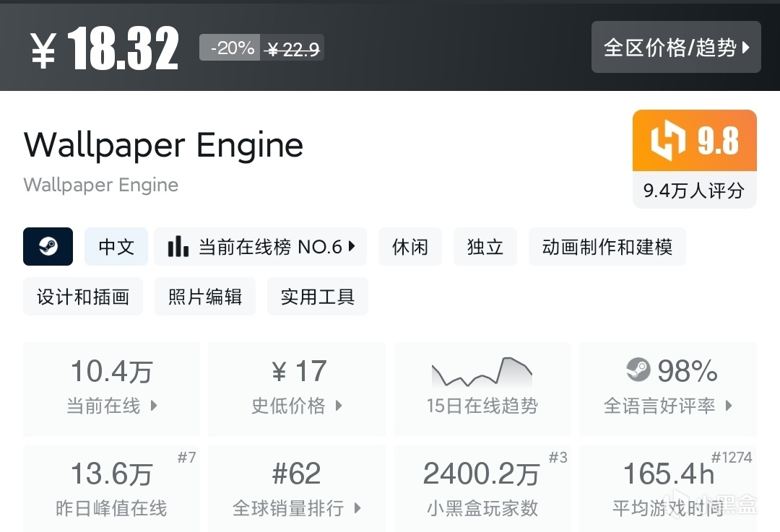
Task: Click the #1274 rank on playtime card
Action: pos(732,457)
